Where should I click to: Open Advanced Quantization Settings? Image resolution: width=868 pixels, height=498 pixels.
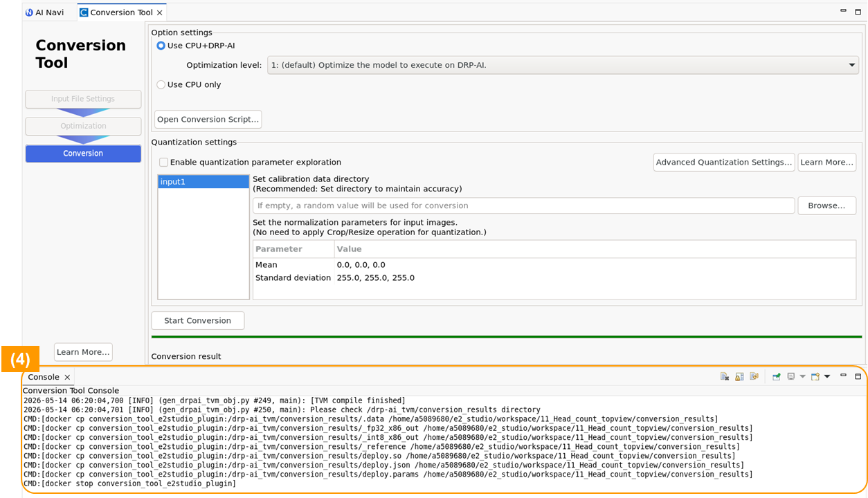(x=724, y=163)
